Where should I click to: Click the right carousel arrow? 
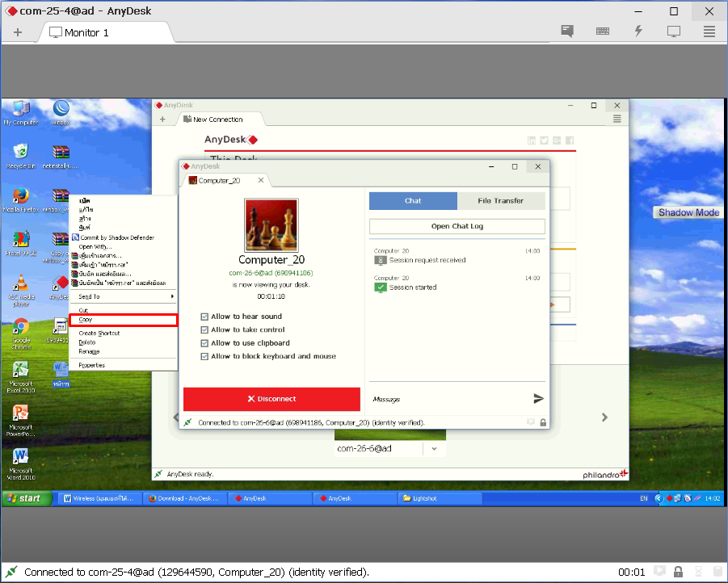[x=604, y=417]
